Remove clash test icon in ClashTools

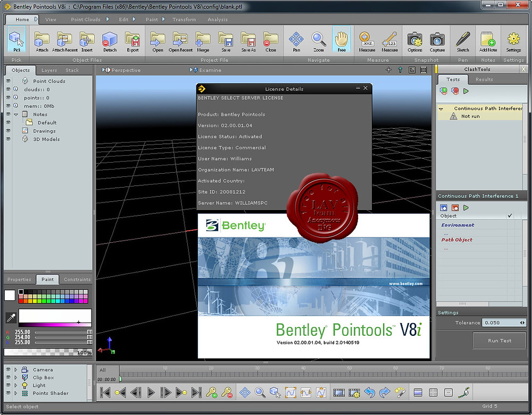click(455, 91)
